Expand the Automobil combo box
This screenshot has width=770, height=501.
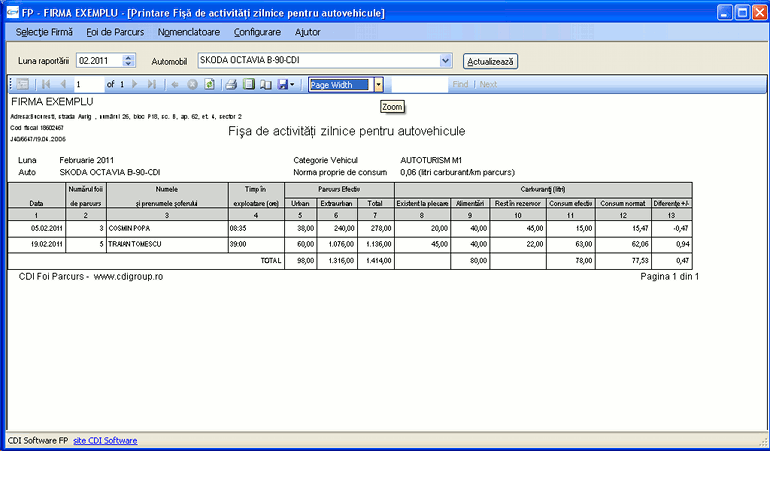pos(445,61)
